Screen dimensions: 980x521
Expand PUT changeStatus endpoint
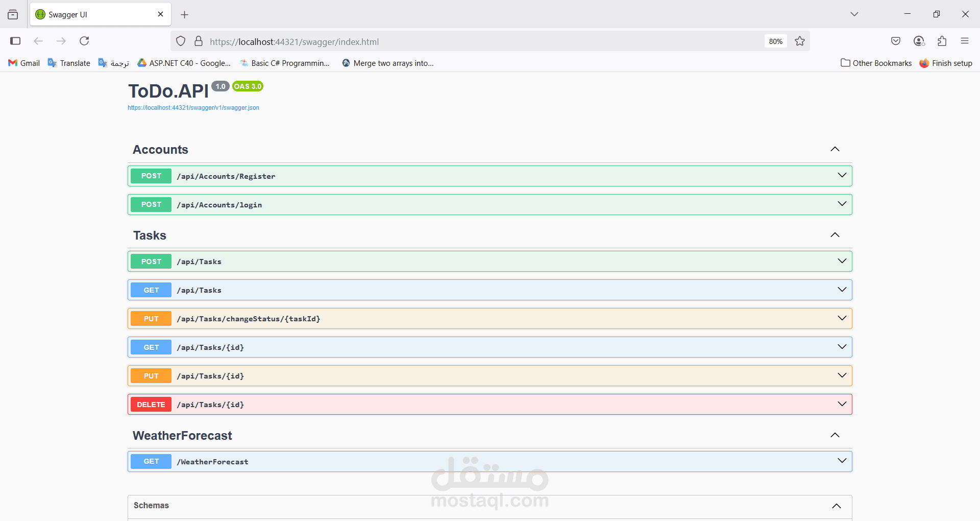[x=489, y=318]
